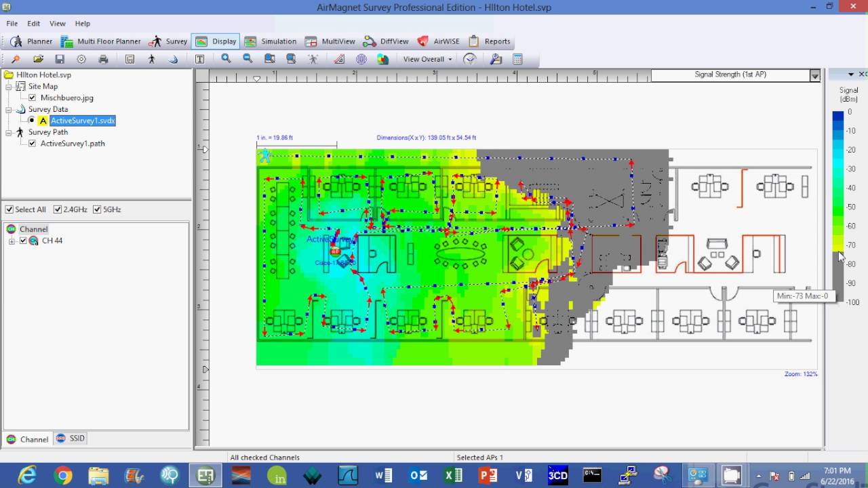868x488 pixels.
Task: Click the zoom out magnifier icon
Action: pos(248,59)
